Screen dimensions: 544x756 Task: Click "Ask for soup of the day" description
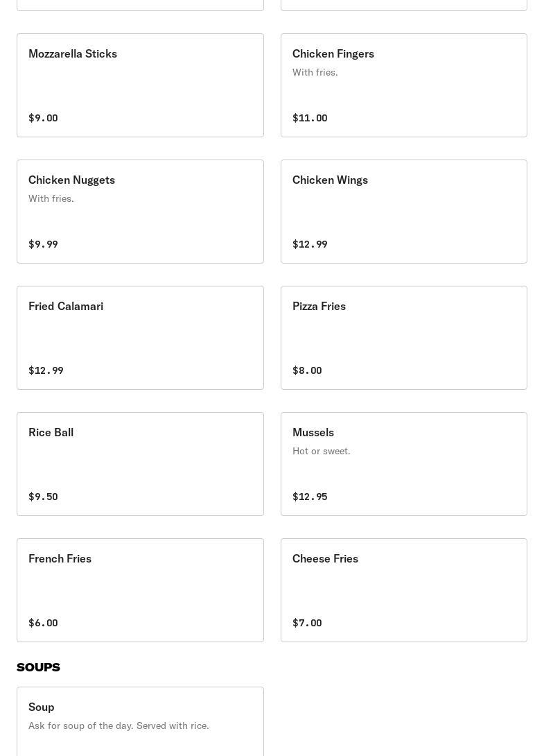(119, 725)
